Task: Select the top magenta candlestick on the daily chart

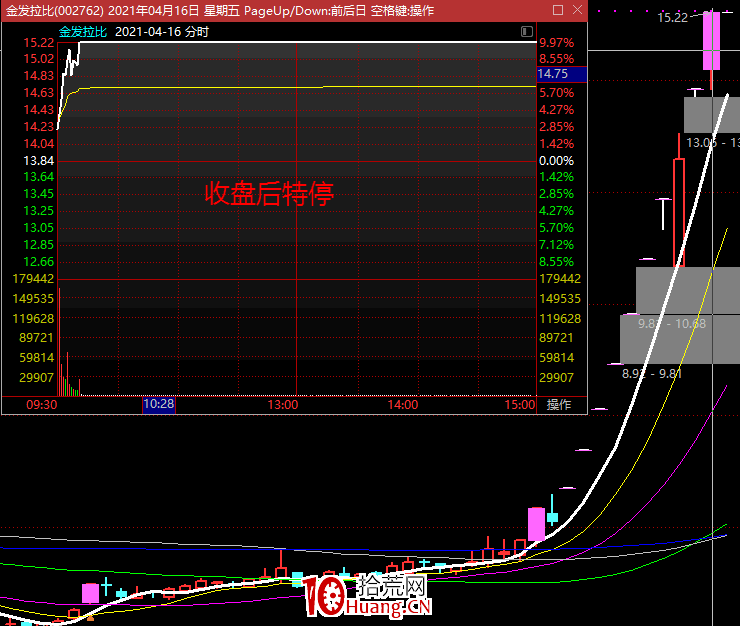Action: 711,41
